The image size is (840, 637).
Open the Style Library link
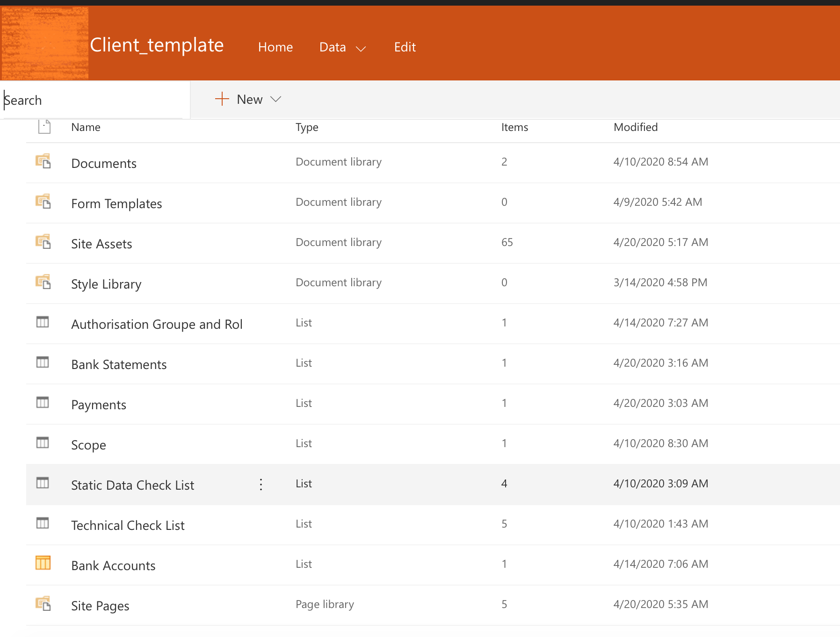(106, 284)
